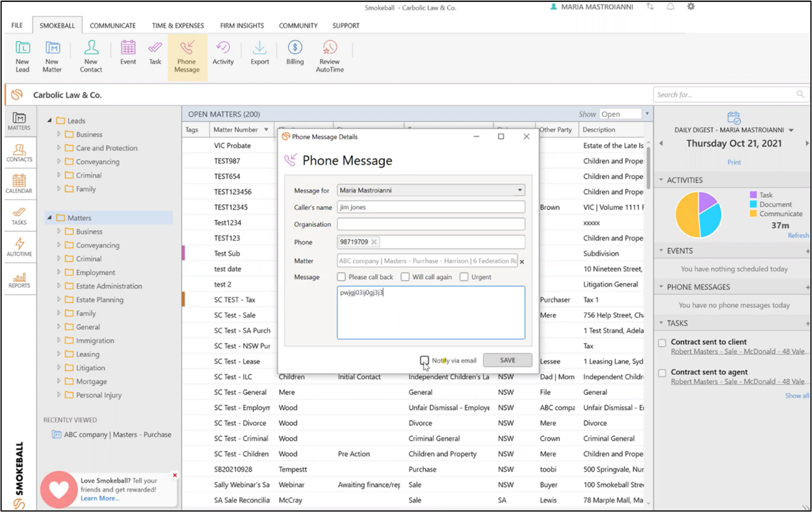
Task: Click the New Lead ribbon icon
Action: coord(22,56)
